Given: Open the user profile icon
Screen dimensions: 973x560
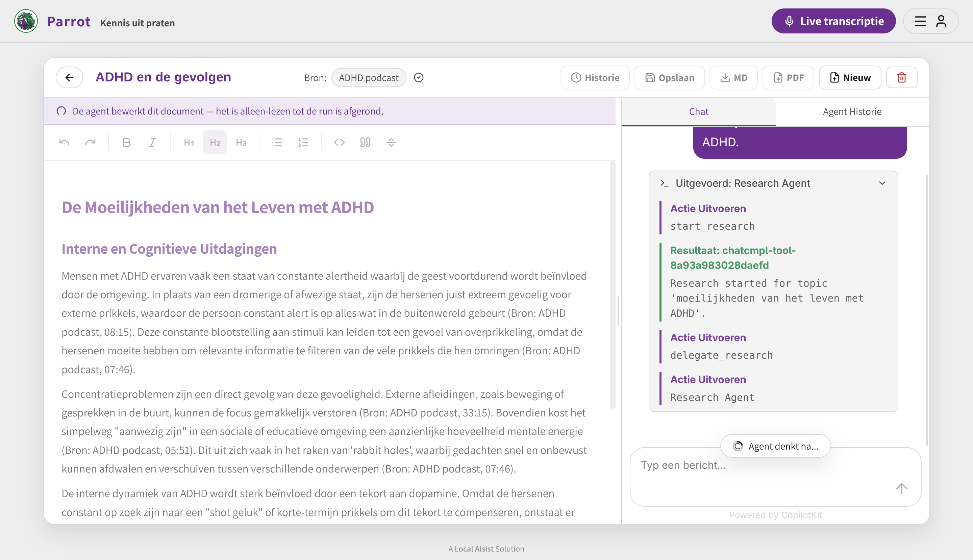Looking at the screenshot, I should 941,21.
